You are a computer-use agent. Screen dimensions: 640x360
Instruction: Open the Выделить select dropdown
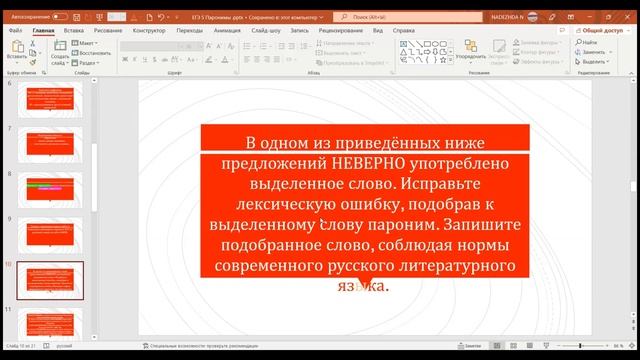coord(592,62)
